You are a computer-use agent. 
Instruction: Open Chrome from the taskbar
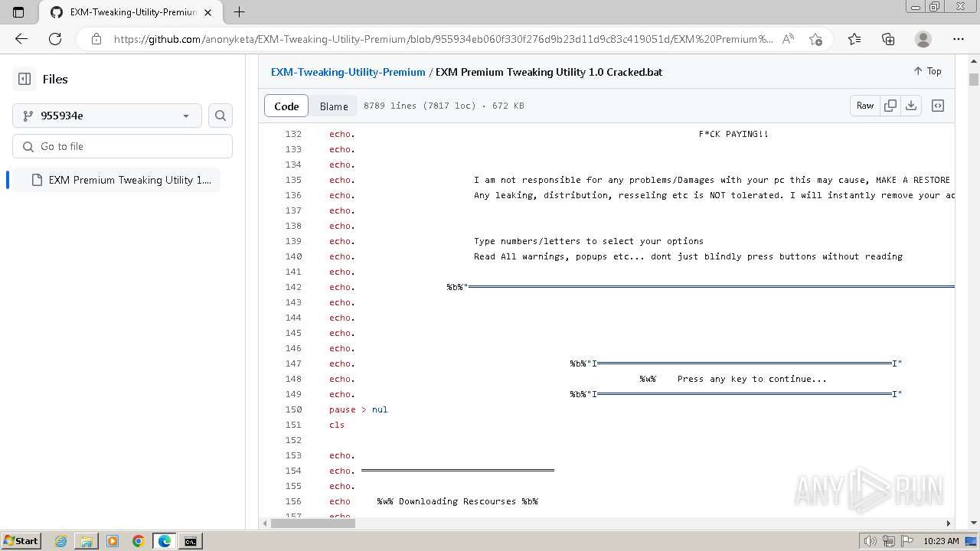click(139, 541)
